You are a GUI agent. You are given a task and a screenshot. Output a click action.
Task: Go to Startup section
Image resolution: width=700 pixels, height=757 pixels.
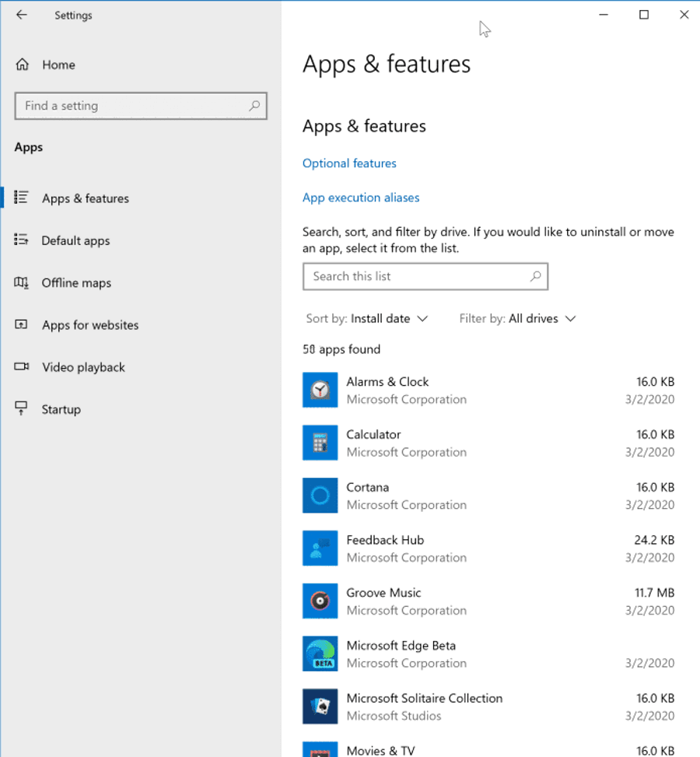[61, 409]
